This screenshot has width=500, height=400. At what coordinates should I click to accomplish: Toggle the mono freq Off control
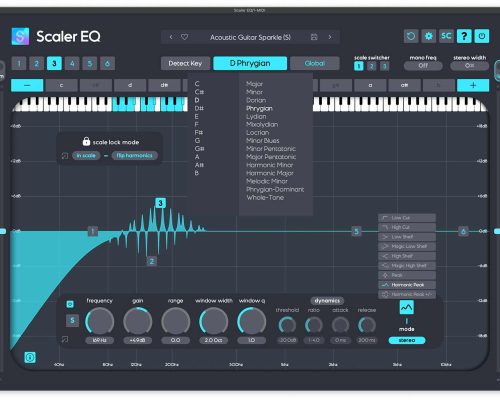tap(423, 66)
